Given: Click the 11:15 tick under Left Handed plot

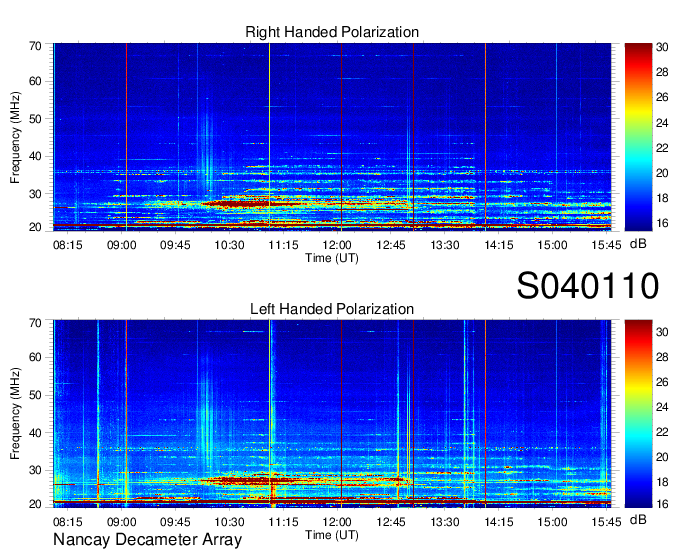Looking at the screenshot, I should point(283,522).
